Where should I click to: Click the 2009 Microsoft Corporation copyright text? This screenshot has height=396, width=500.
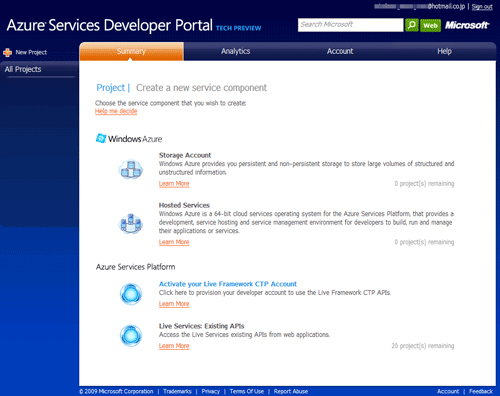click(116, 391)
